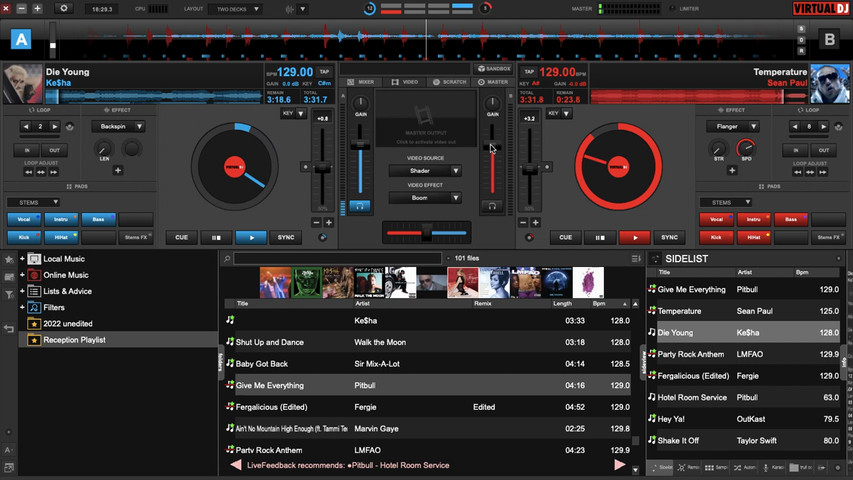Image resolution: width=853 pixels, height=480 pixels.
Task: Open the Shader video source dropdown
Action: click(x=425, y=171)
